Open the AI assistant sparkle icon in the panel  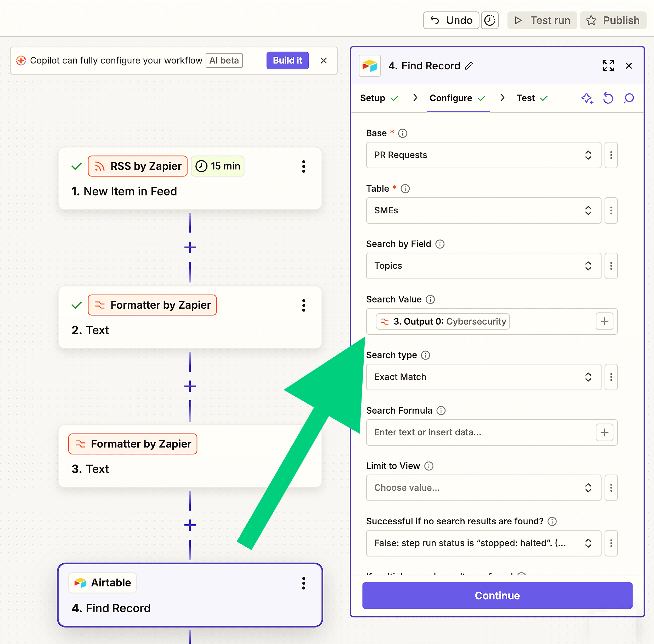tap(587, 98)
